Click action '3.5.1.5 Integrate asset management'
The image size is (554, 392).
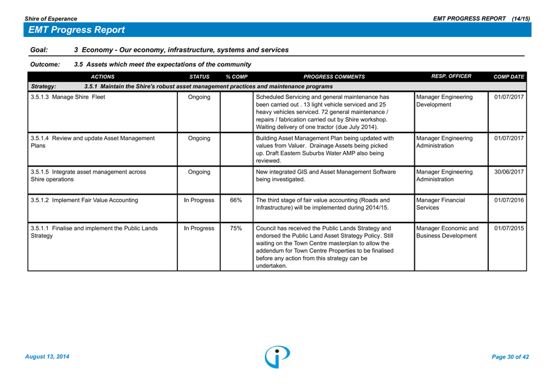pos(88,175)
